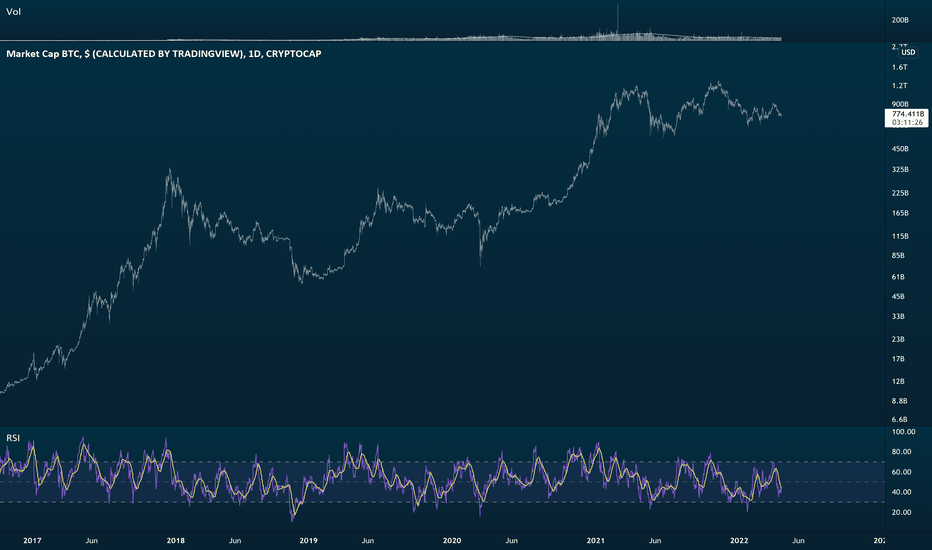Click the Vol indicator label

tap(13, 11)
